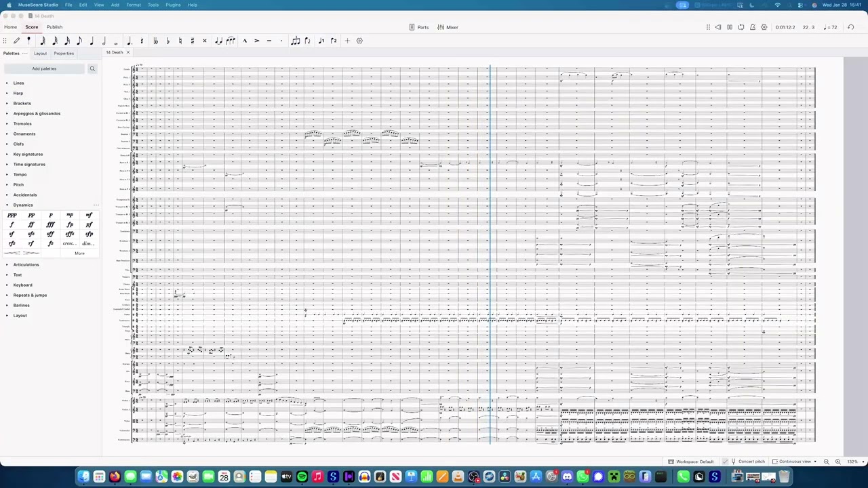Apply double flat accidental
The height and width of the screenshot is (488, 868).
pyautogui.click(x=155, y=41)
